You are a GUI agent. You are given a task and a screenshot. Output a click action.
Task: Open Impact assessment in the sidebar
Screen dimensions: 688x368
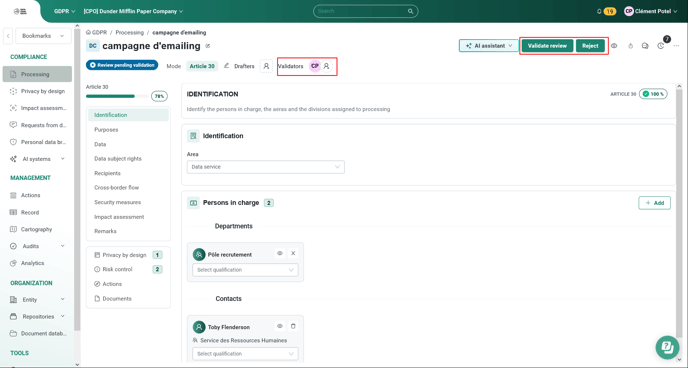(x=37, y=108)
